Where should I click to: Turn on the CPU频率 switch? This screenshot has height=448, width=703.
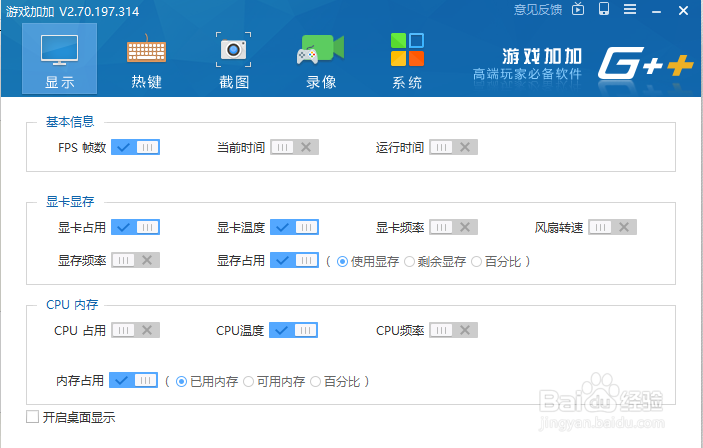[453, 330]
